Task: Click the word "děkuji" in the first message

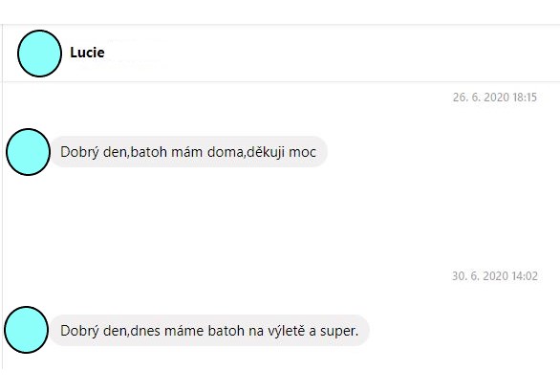Action: [x=266, y=152]
